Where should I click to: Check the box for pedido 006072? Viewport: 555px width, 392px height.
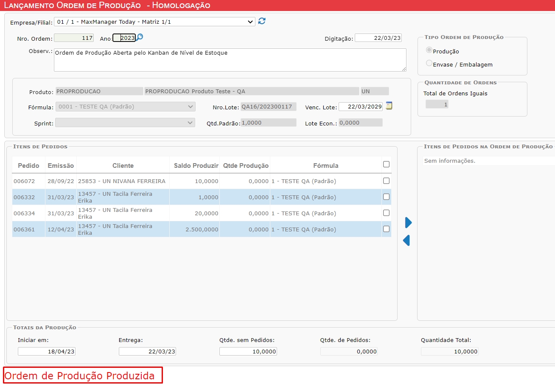point(386,181)
